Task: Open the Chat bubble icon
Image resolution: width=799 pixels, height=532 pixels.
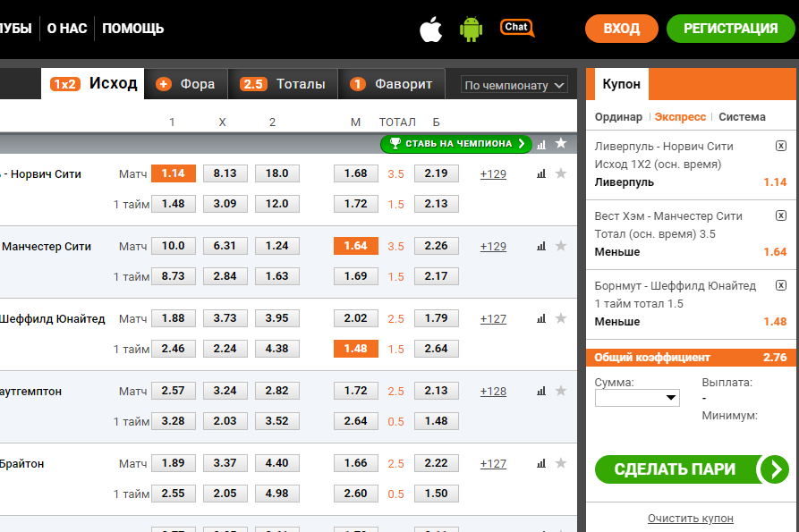Action: [517, 28]
